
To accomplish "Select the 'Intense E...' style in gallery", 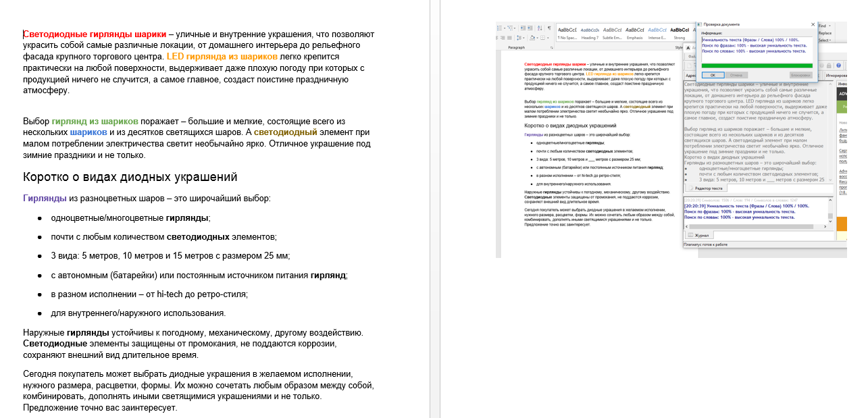I will 657,34.
